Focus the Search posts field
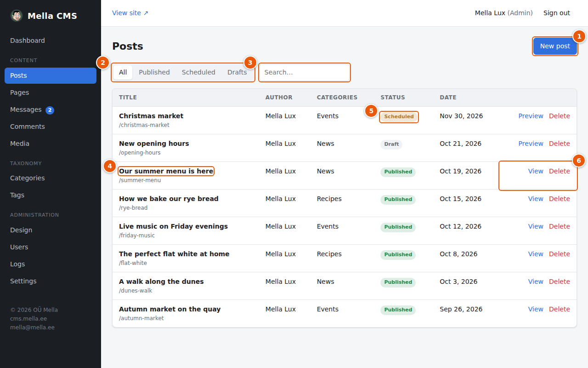 [x=305, y=72]
